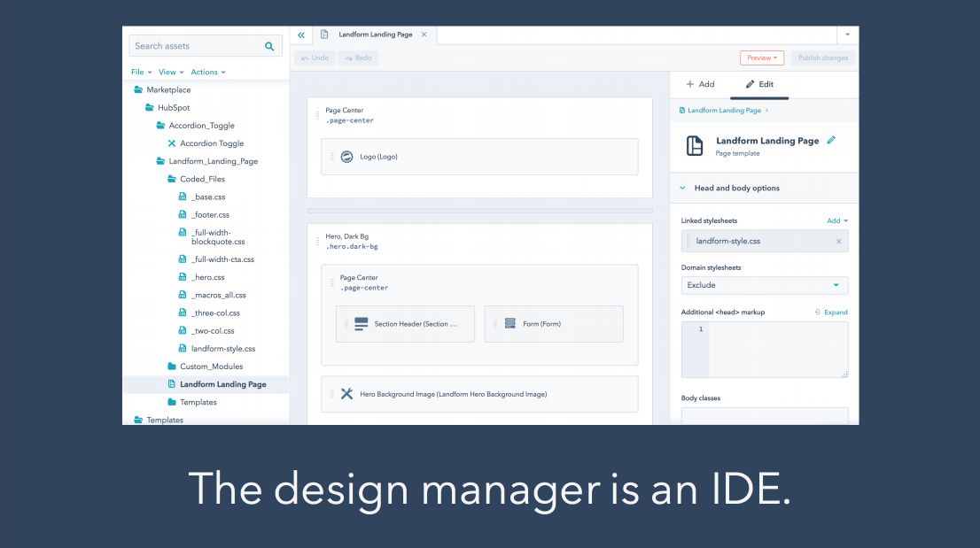The width and height of the screenshot is (980, 548).
Task: Open the View menu
Action: [171, 72]
